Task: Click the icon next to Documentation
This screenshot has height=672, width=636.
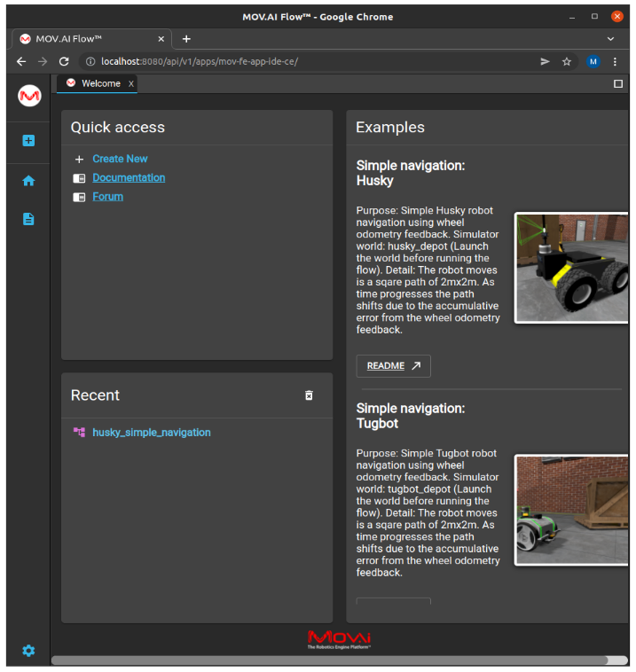Action: click(79, 178)
